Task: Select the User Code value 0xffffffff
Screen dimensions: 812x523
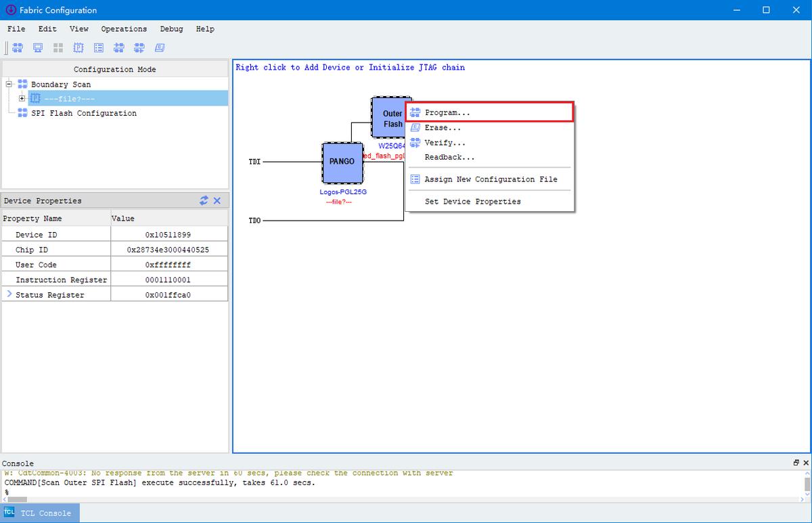Action: (168, 265)
